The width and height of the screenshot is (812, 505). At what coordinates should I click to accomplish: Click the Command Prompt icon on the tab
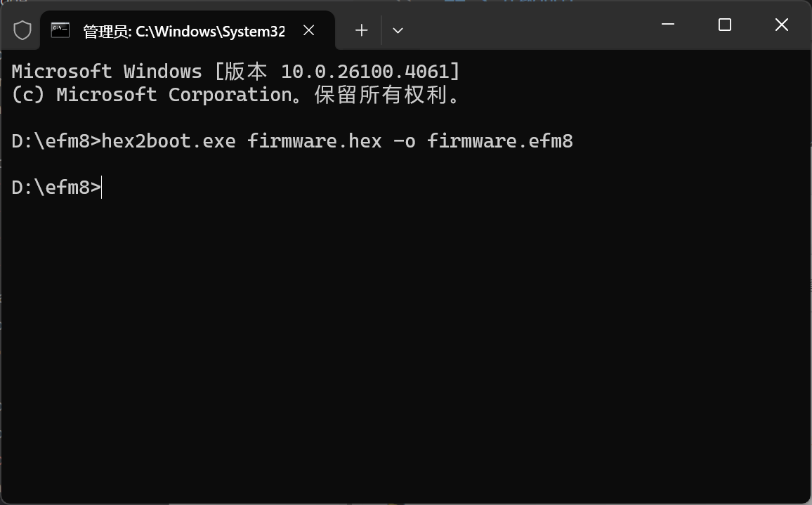(x=60, y=29)
